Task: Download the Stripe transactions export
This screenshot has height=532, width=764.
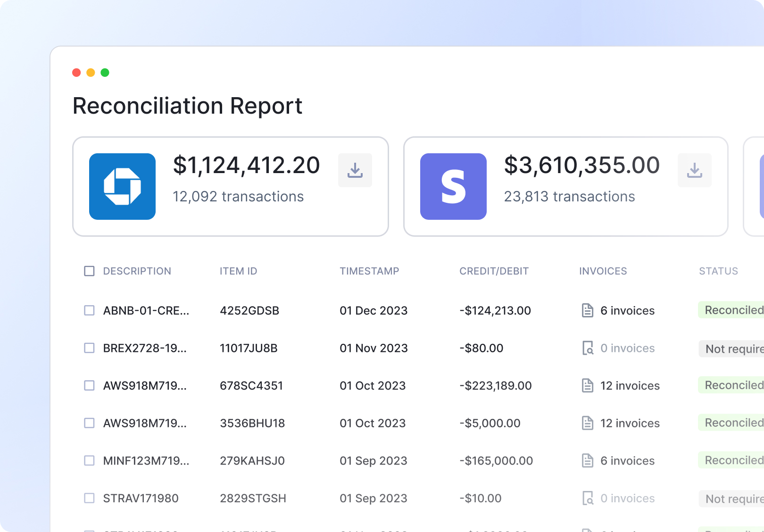Action: click(694, 170)
